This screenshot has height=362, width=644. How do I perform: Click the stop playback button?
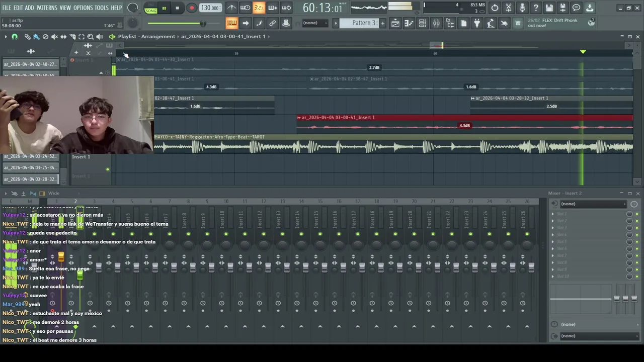coord(177,8)
